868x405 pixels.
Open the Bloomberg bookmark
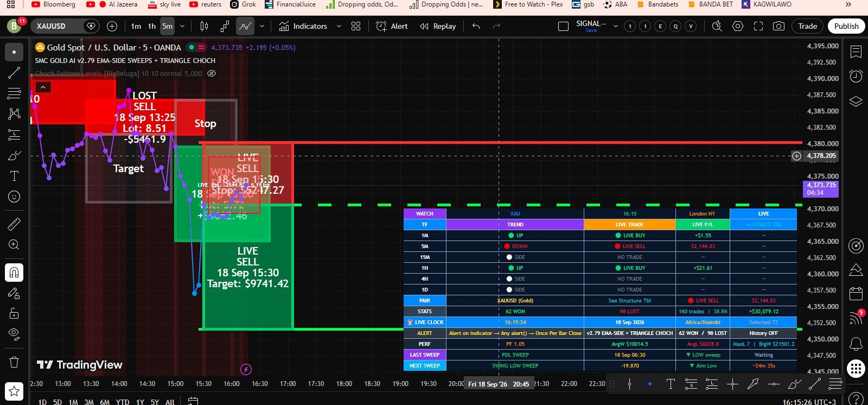[53, 4]
